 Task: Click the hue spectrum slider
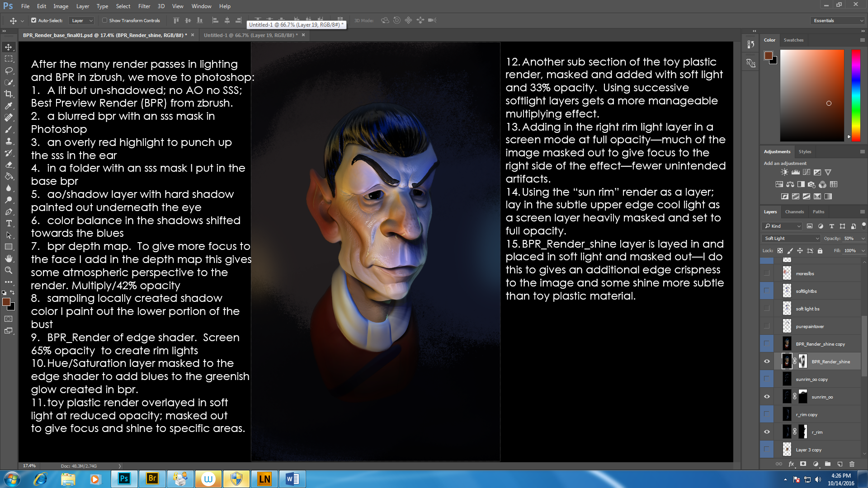click(x=856, y=95)
